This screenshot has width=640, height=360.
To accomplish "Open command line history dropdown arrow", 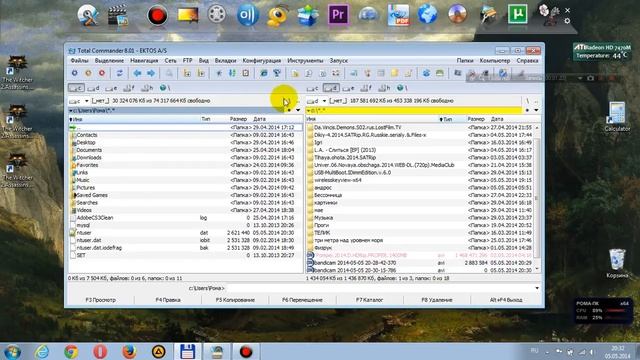I will [537, 288].
